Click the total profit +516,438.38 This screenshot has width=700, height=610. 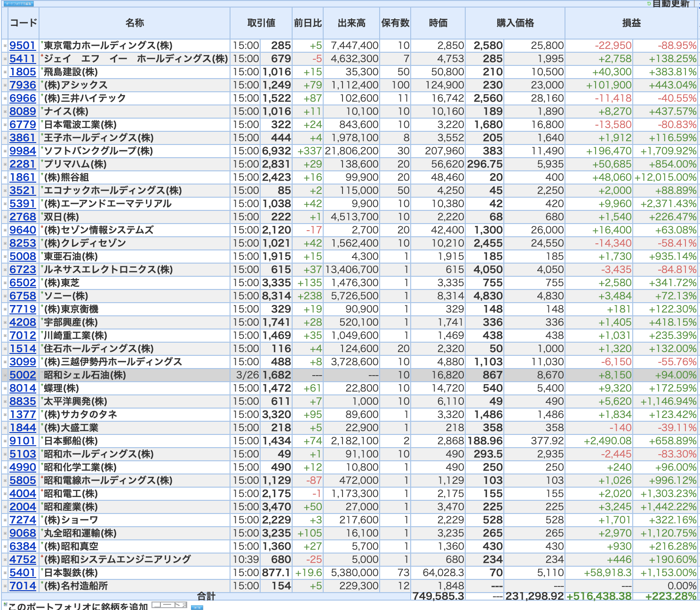(x=599, y=596)
